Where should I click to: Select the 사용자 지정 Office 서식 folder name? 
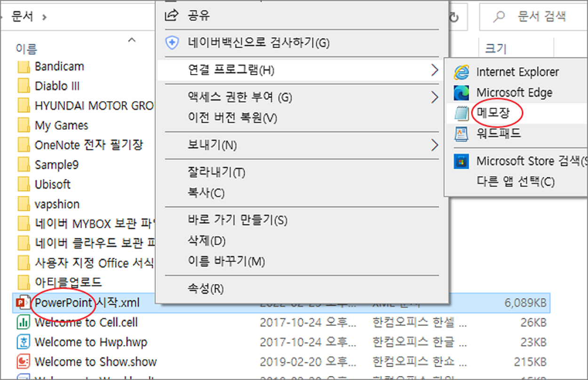point(95,263)
